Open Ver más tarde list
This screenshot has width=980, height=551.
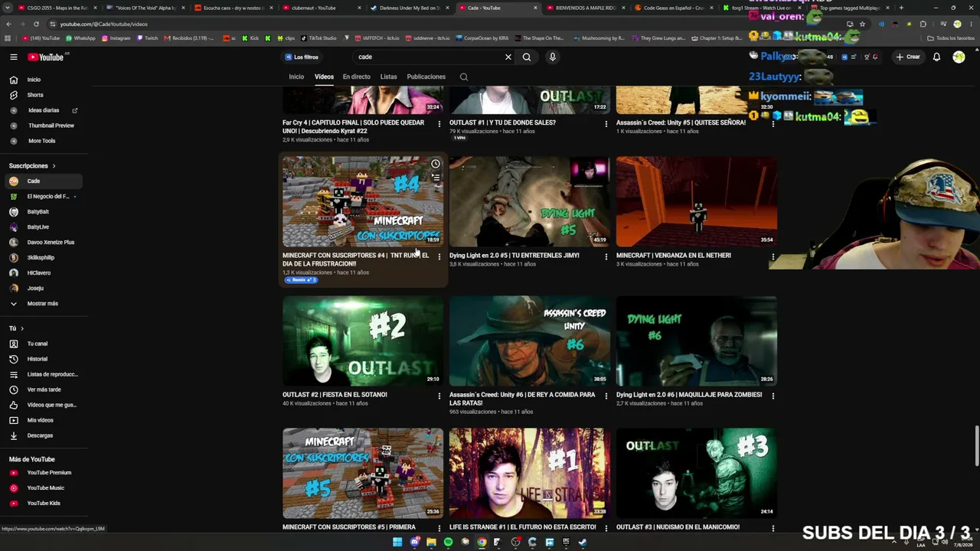tap(42, 390)
